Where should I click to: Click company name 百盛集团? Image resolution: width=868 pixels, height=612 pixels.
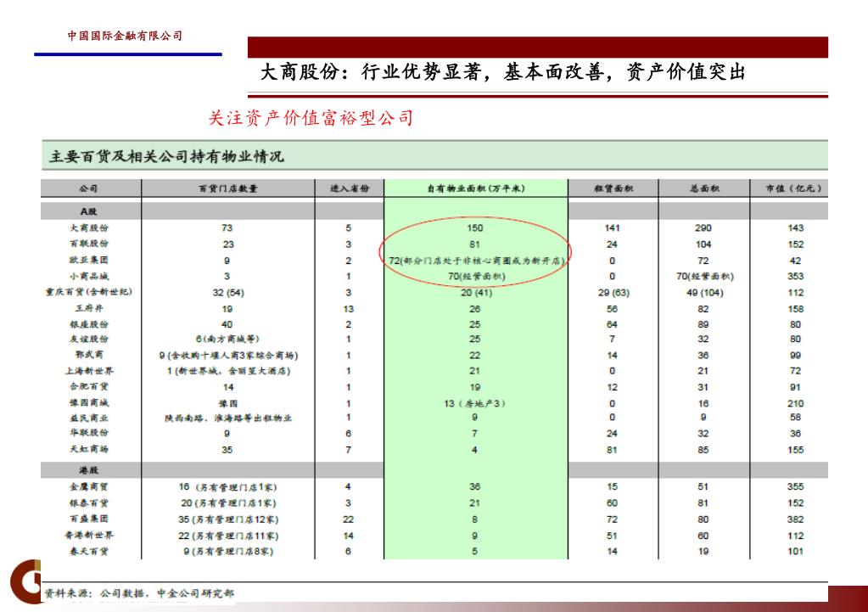tap(88, 519)
